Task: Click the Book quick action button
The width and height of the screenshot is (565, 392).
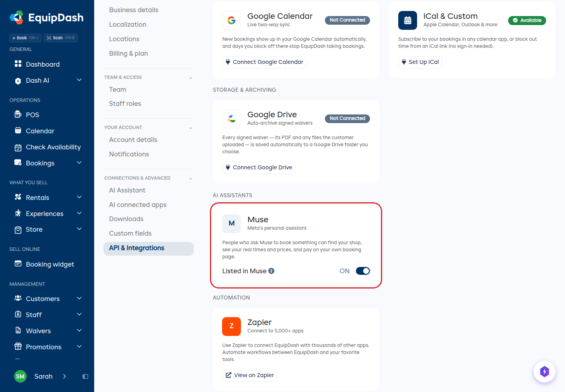Action: (x=25, y=38)
